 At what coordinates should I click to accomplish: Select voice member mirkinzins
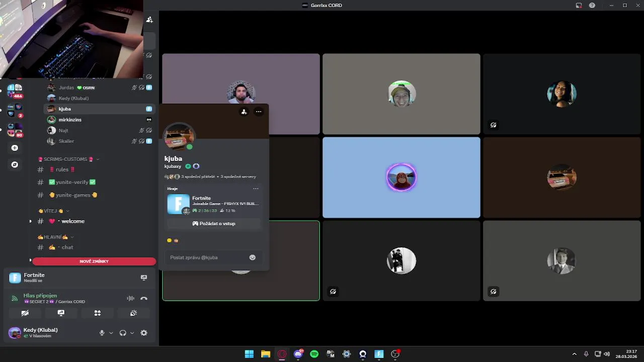[x=99, y=120]
